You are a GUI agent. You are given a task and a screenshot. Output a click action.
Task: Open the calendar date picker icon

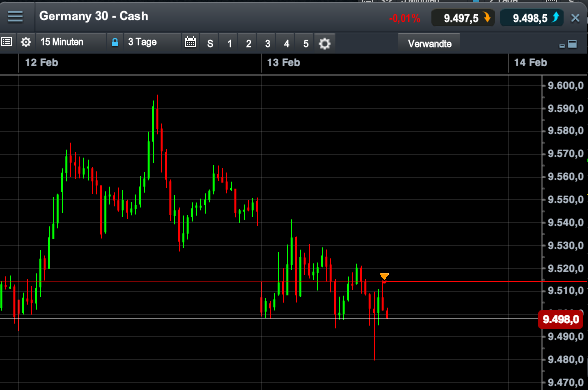click(190, 42)
